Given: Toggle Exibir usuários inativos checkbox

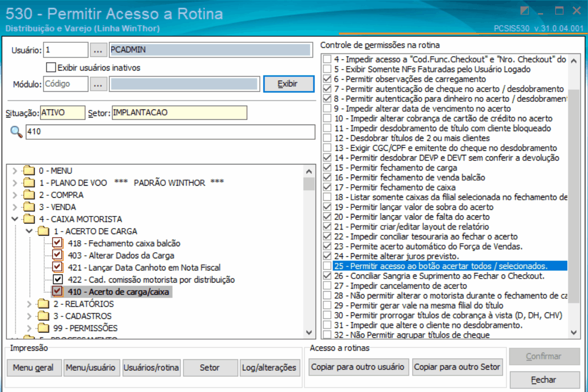Looking at the screenshot, I should click(50, 68).
